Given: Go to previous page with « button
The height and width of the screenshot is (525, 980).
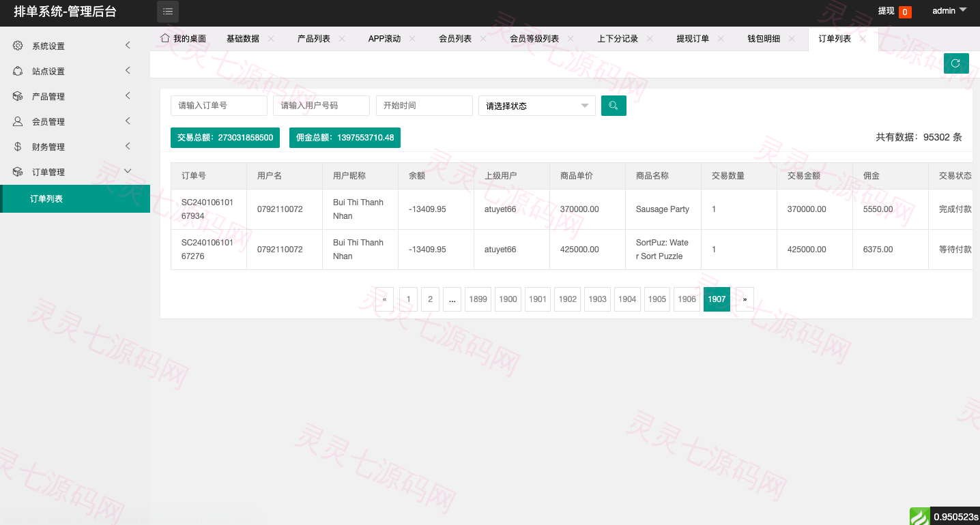Looking at the screenshot, I should [x=384, y=299].
